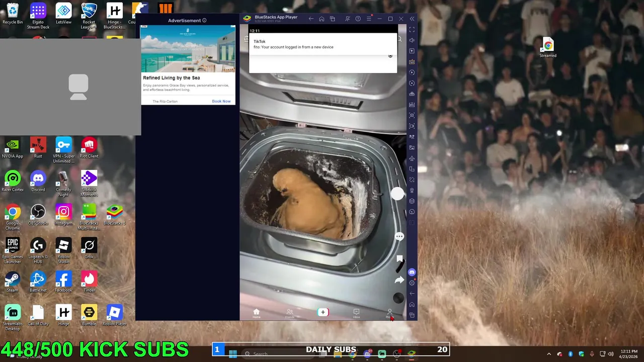The height and width of the screenshot is (362, 644).
Task: Open Recycle Bin on desktop
Action: pyautogui.click(x=13, y=14)
